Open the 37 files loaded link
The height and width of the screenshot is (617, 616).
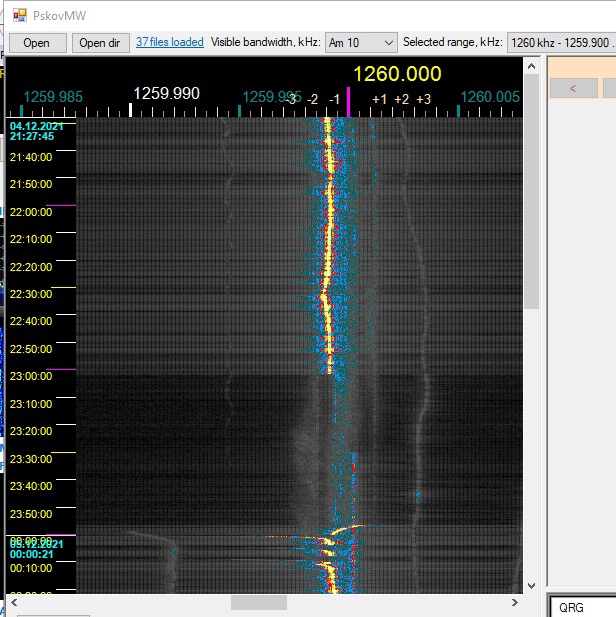[x=170, y=42]
